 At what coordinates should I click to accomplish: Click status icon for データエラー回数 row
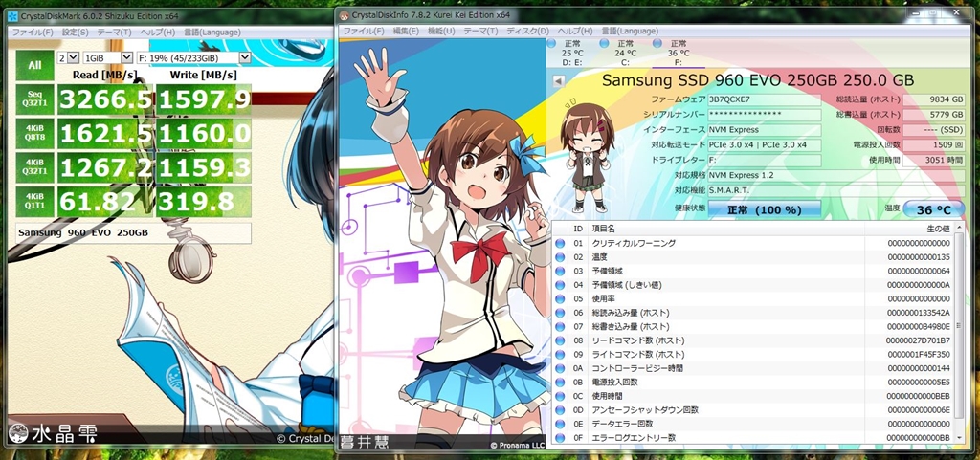[560, 424]
